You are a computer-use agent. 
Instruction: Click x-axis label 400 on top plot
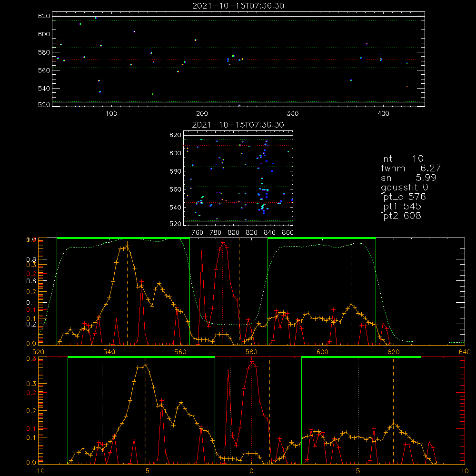pos(383,113)
